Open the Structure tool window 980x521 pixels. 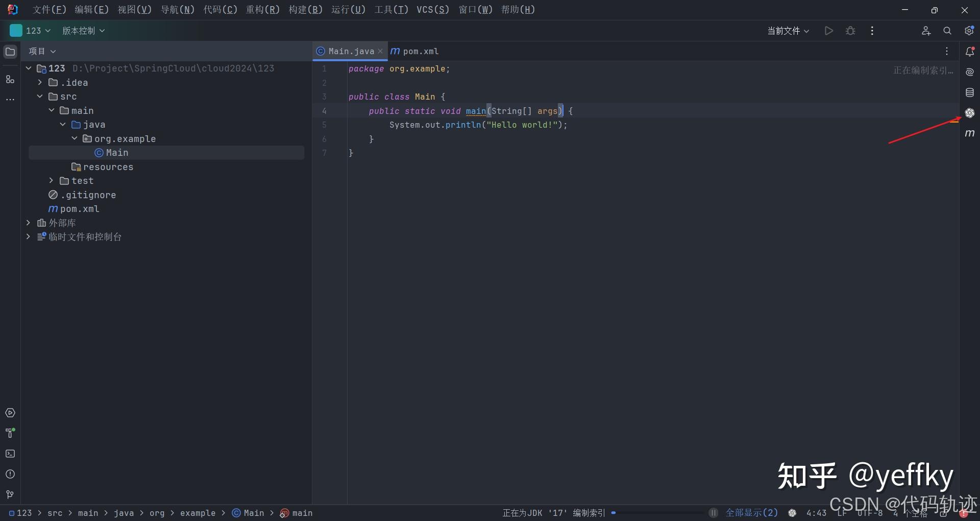click(x=10, y=80)
